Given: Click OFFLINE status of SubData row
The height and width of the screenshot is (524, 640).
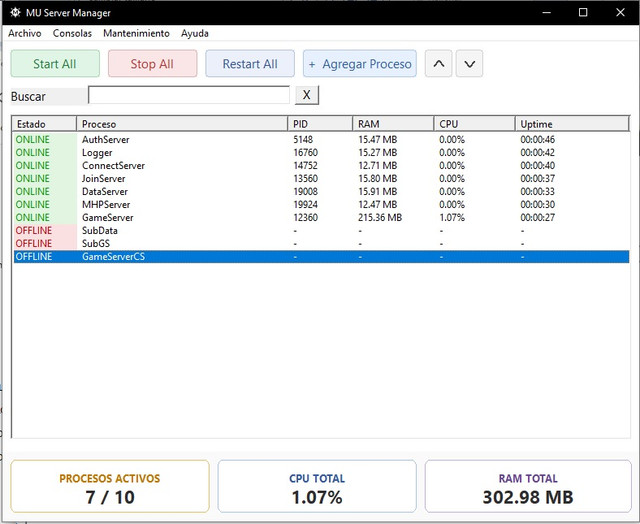Looking at the screenshot, I should click(34, 231).
